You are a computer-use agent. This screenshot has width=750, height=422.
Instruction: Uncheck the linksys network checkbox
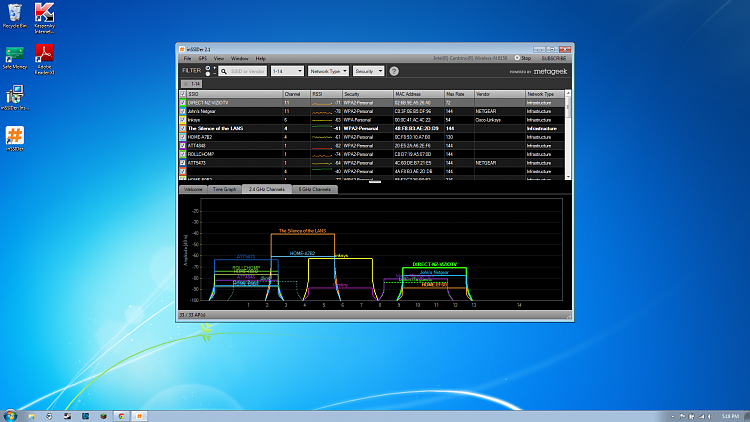click(x=182, y=120)
